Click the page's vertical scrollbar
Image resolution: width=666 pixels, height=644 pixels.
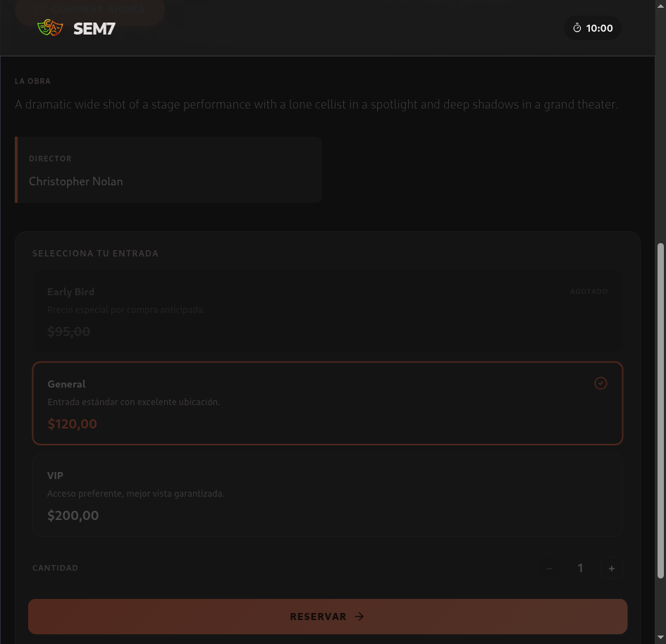click(x=660, y=409)
